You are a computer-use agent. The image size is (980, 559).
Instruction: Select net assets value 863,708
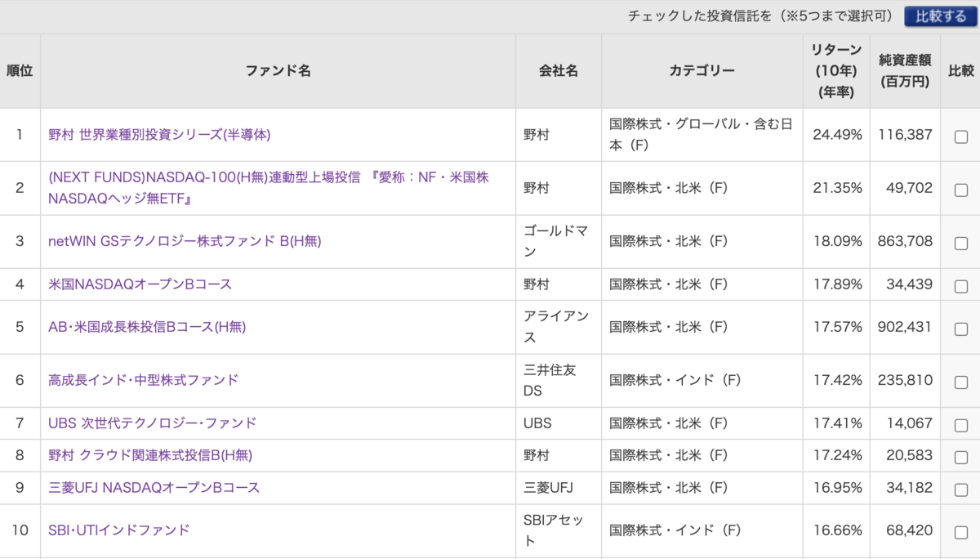[906, 241]
